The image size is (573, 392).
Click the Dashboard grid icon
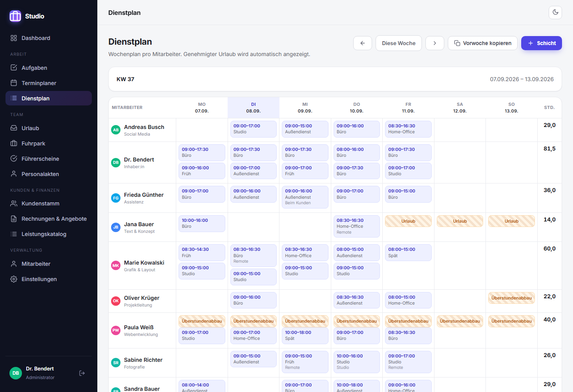[x=14, y=38]
